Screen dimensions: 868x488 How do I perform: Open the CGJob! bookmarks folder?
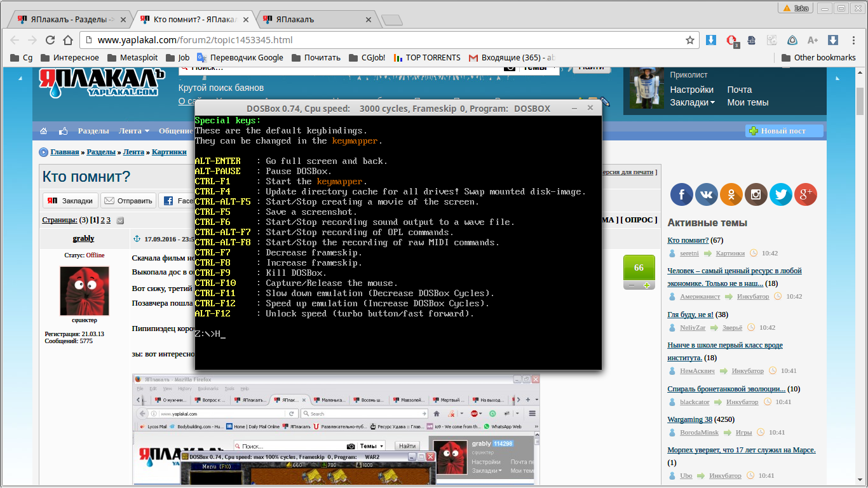[x=367, y=58]
